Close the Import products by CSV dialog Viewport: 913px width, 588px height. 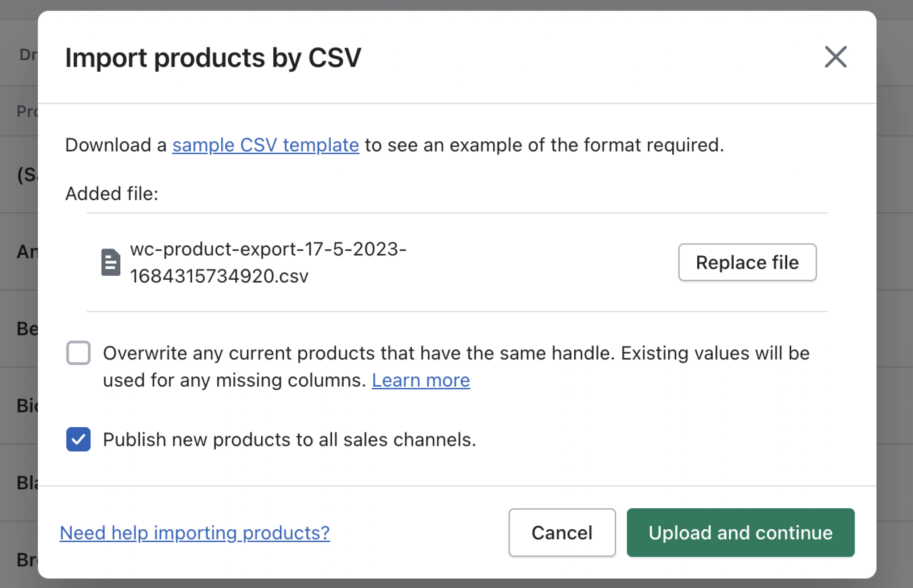[x=835, y=57]
